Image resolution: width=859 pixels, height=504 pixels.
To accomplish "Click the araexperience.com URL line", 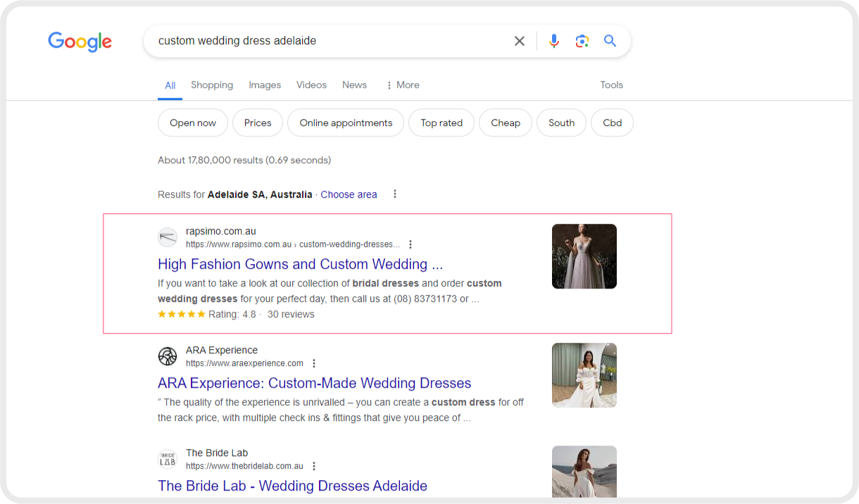I will click(x=244, y=363).
